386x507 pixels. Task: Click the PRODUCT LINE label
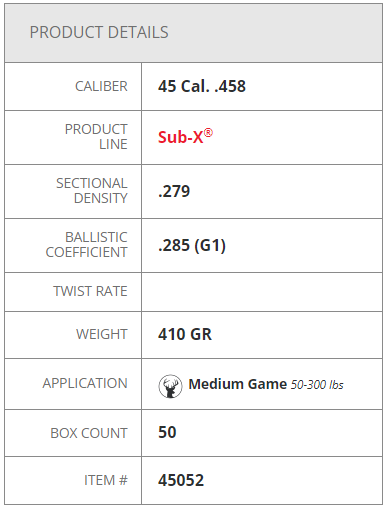[96, 137]
